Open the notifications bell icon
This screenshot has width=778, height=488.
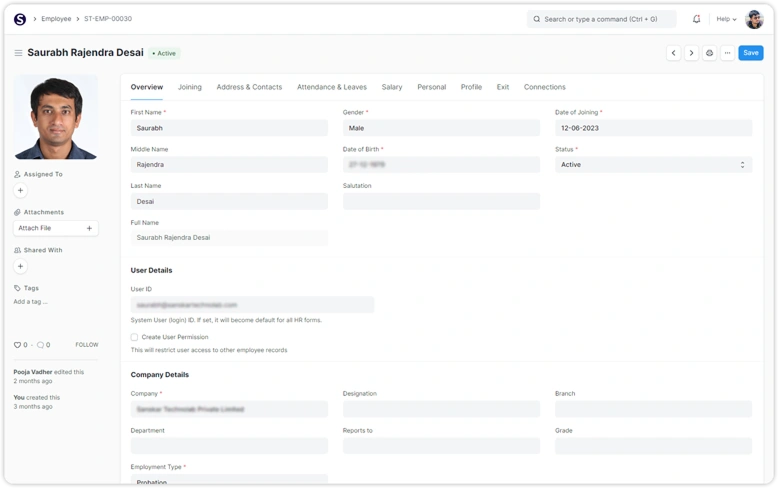[x=697, y=19]
